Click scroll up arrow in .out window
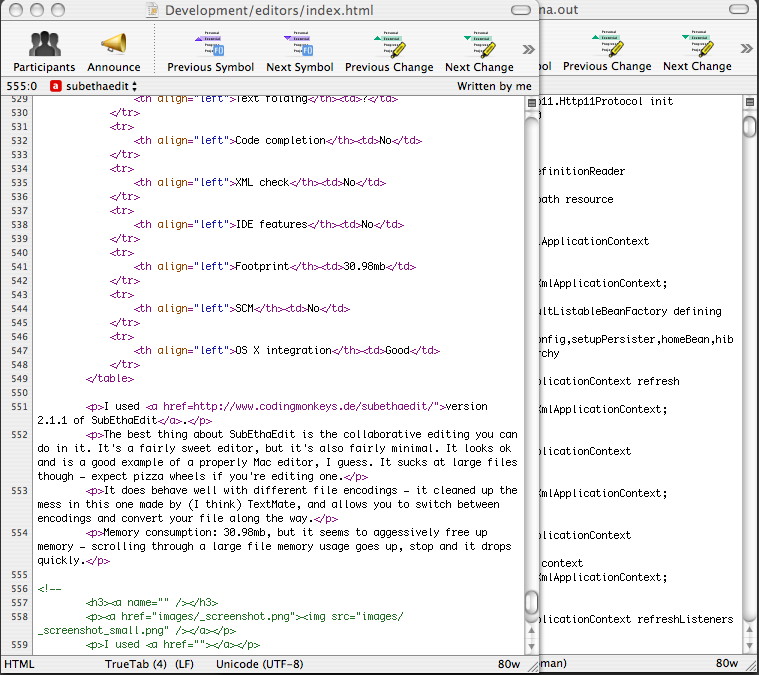The image size is (759, 675). 749,629
